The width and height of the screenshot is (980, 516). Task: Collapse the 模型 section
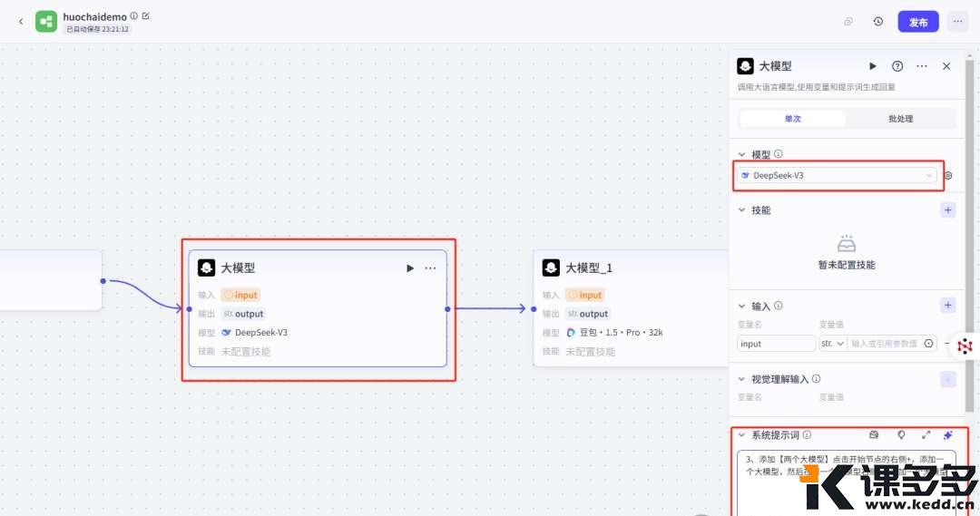tap(742, 154)
